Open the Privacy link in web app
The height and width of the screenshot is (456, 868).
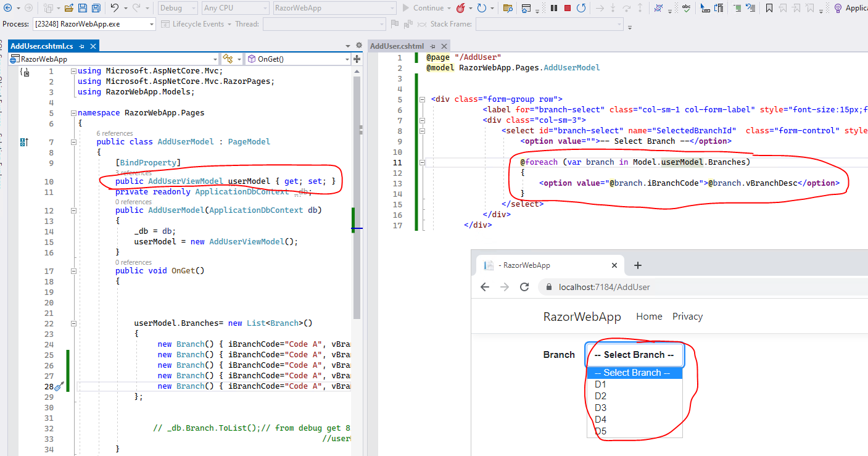687,316
